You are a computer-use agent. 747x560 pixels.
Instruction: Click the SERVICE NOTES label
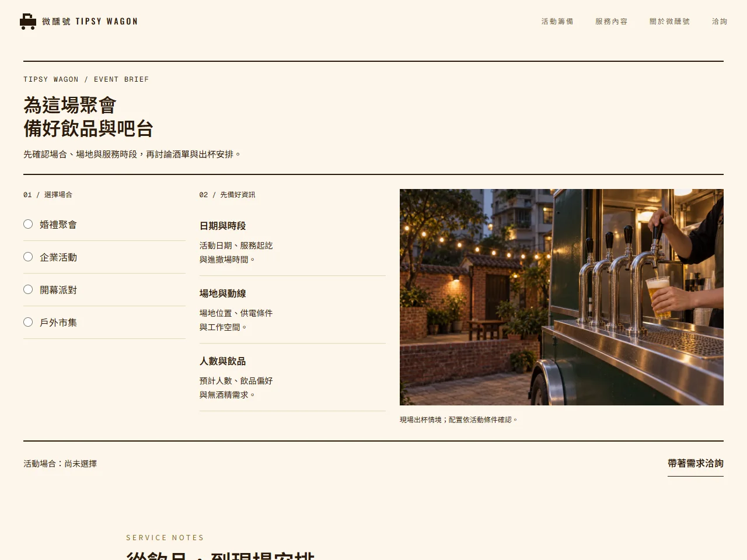(x=165, y=538)
